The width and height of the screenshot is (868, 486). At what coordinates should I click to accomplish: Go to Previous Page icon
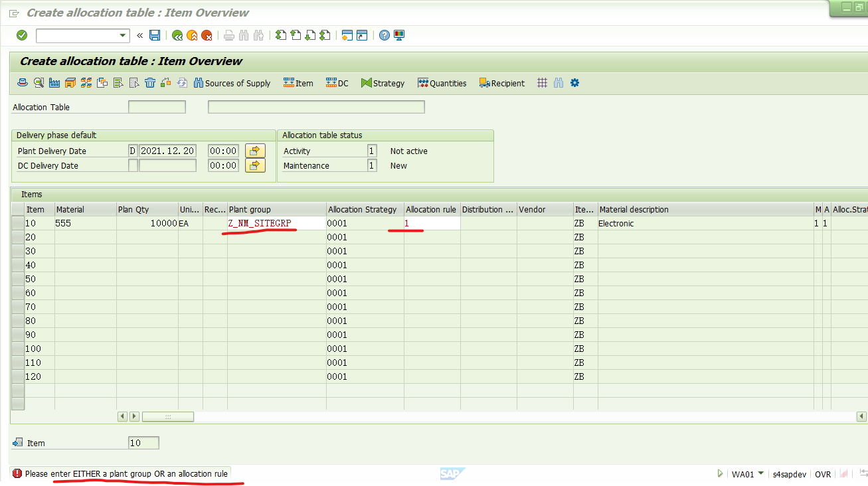(296, 35)
